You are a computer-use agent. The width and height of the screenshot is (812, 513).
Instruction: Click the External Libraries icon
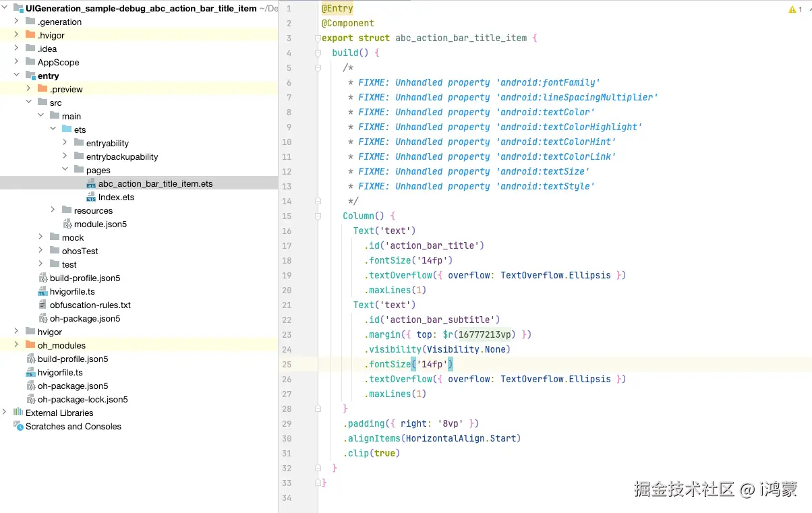click(18, 412)
